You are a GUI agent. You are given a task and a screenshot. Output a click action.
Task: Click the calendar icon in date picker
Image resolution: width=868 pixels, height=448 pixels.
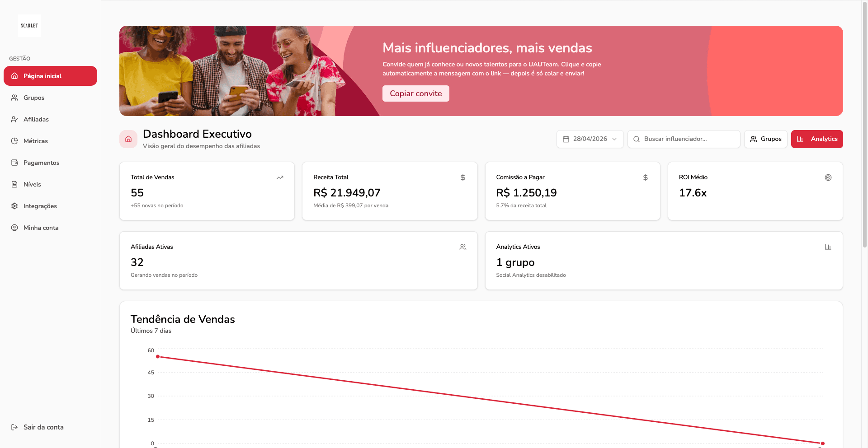click(x=566, y=139)
